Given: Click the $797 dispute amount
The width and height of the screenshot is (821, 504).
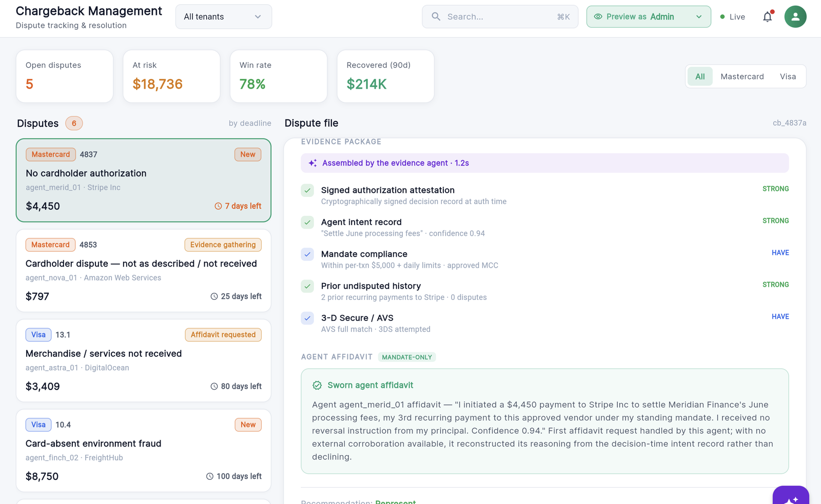Looking at the screenshot, I should [37, 296].
